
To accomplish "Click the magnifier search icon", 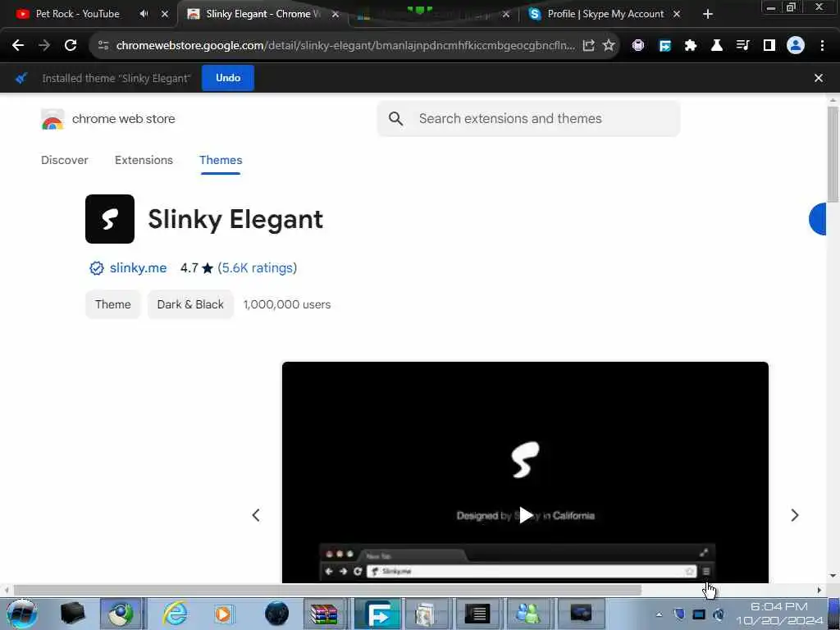I will tap(395, 118).
